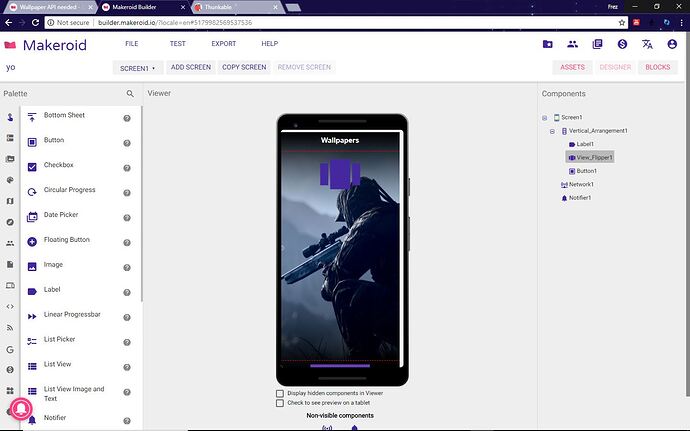Check to see preview on a tablet
This screenshot has height=431, width=690.
click(280, 403)
